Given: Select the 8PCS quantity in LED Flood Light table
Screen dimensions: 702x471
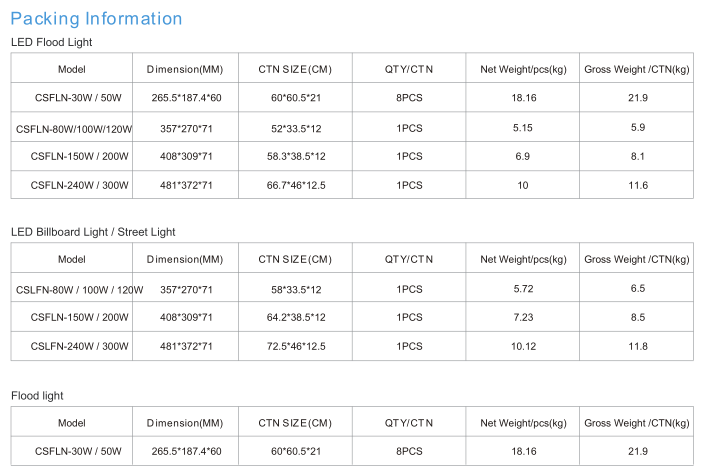Looking at the screenshot, I should tap(409, 98).
